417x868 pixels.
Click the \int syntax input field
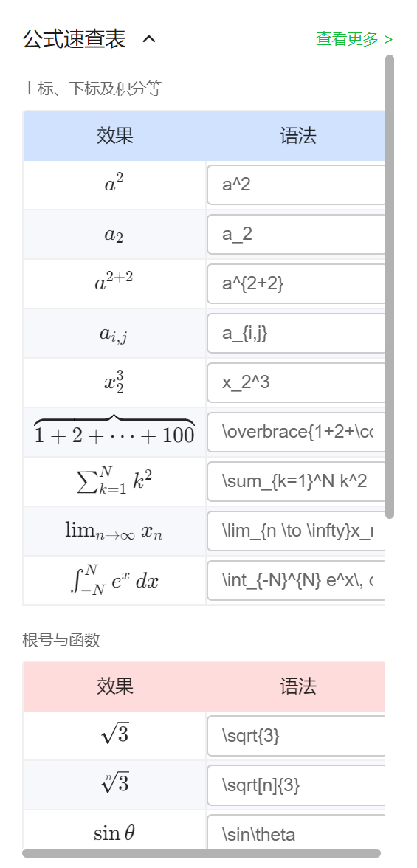pos(296,581)
